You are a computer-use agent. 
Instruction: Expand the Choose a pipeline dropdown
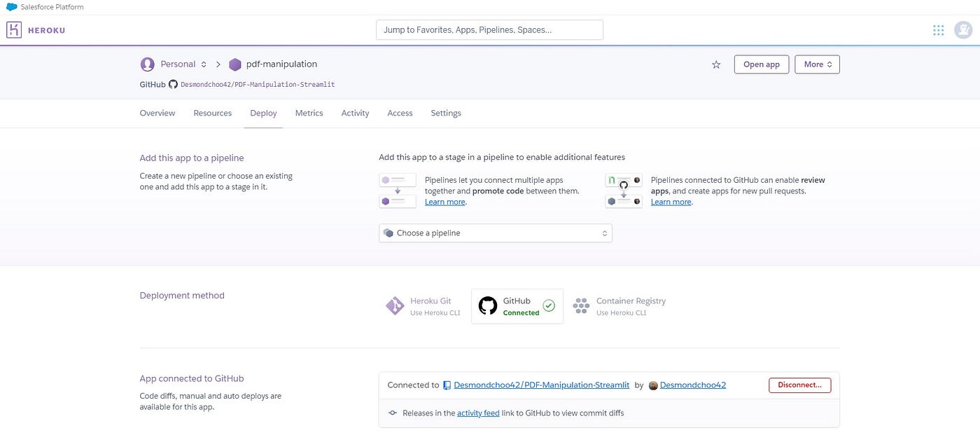(x=495, y=233)
